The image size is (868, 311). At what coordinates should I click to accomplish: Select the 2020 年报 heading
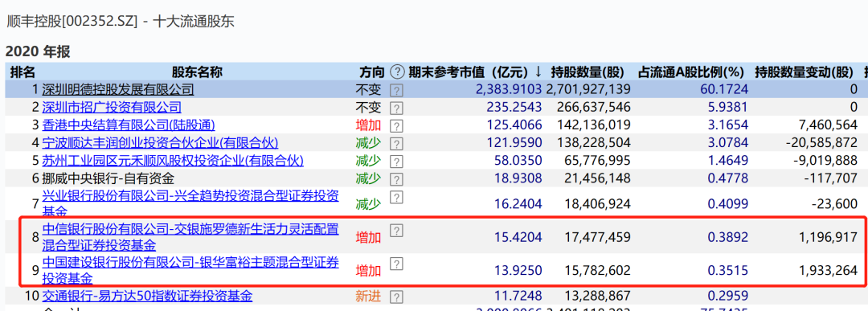click(39, 52)
